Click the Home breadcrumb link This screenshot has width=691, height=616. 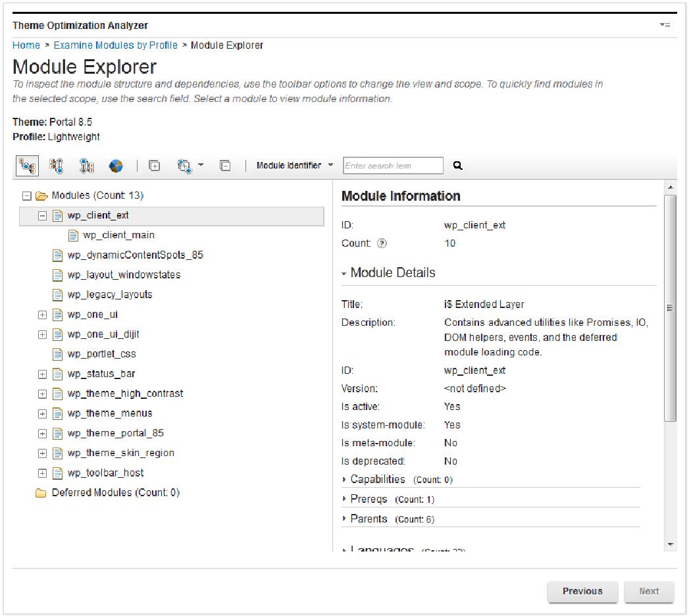pos(26,45)
